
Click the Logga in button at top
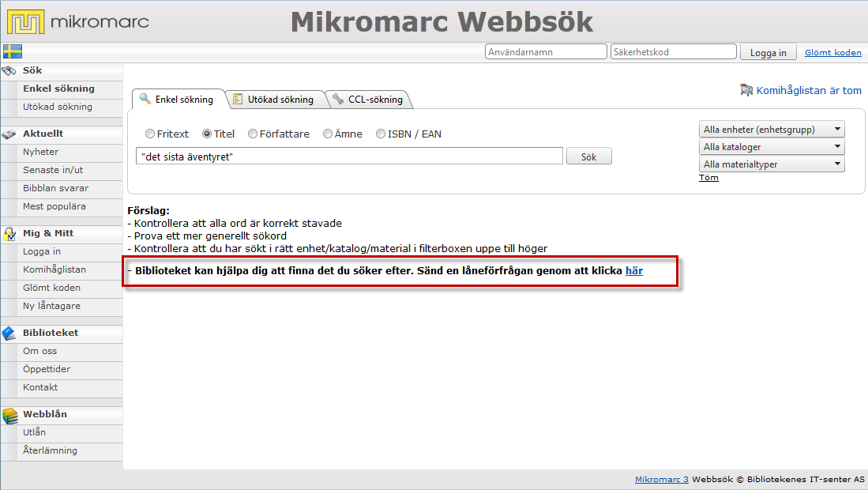point(768,52)
